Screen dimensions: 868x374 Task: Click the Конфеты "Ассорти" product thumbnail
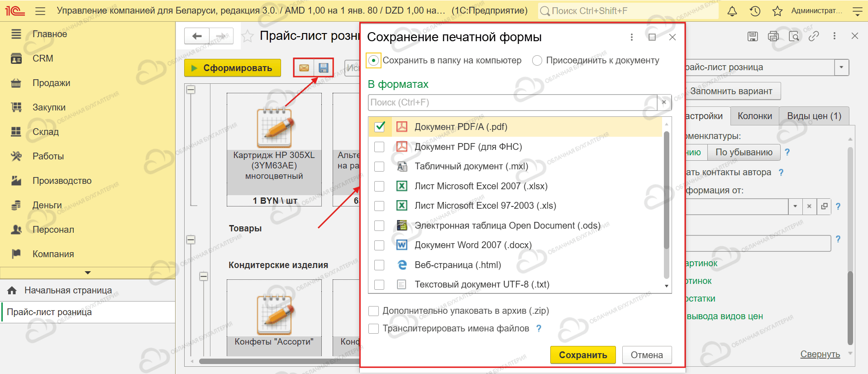(274, 316)
